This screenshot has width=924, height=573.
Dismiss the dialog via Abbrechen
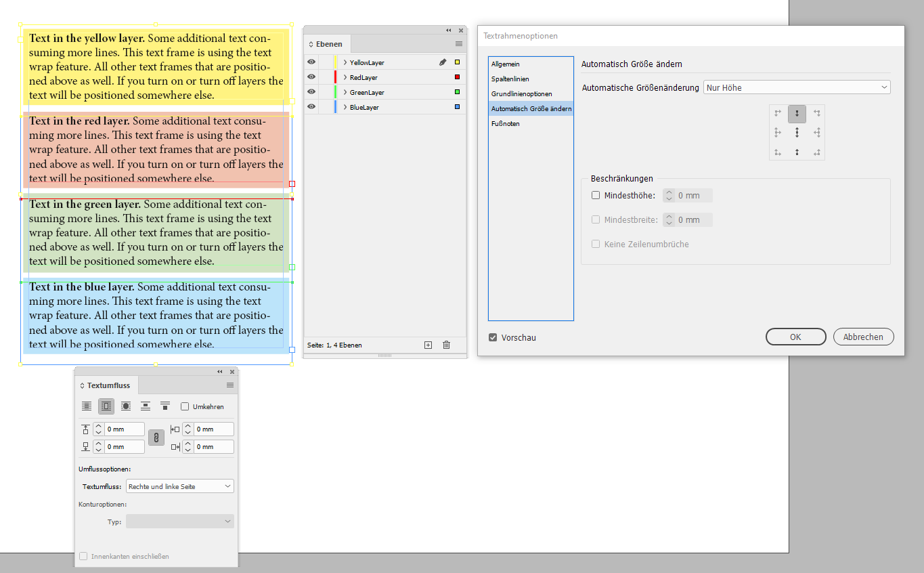863,337
